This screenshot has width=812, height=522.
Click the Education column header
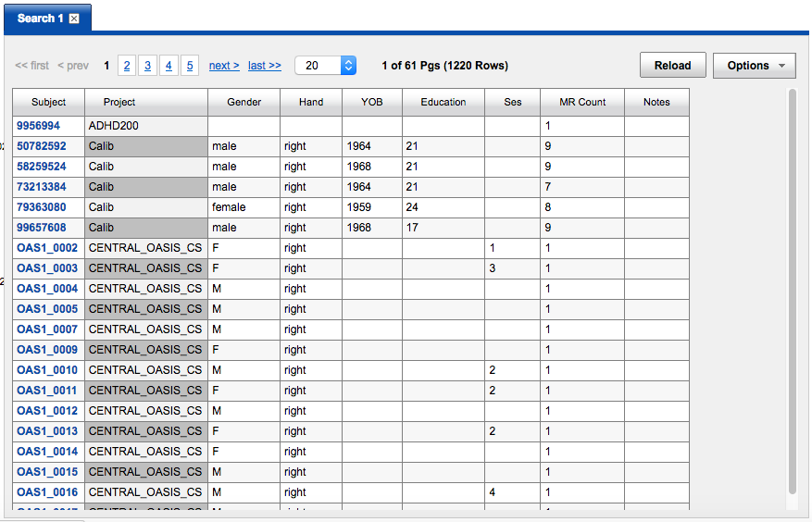(443, 102)
